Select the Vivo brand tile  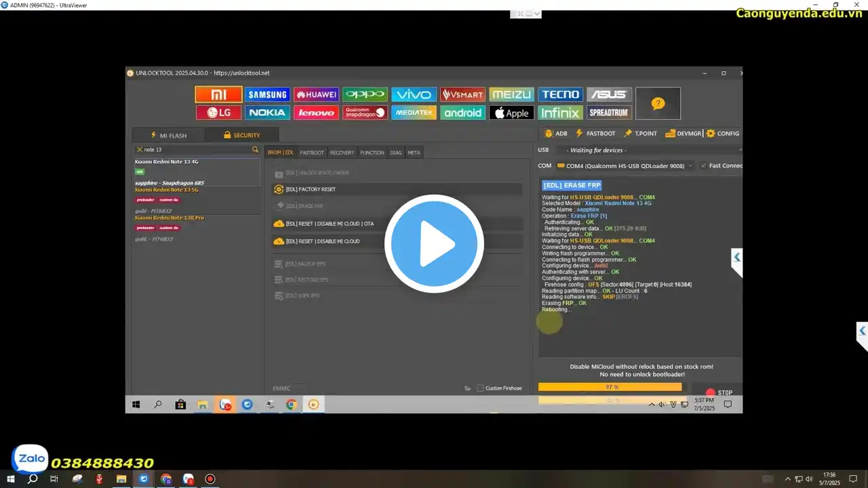coord(414,95)
